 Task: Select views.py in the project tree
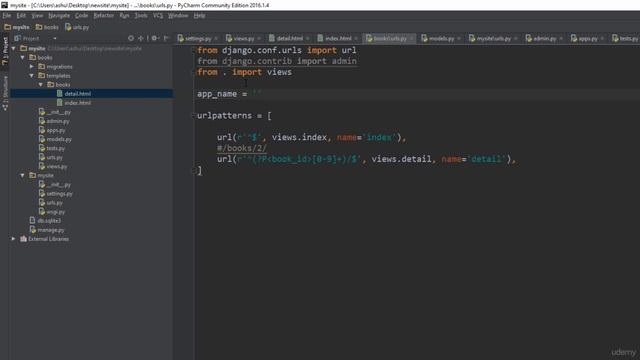point(53,166)
